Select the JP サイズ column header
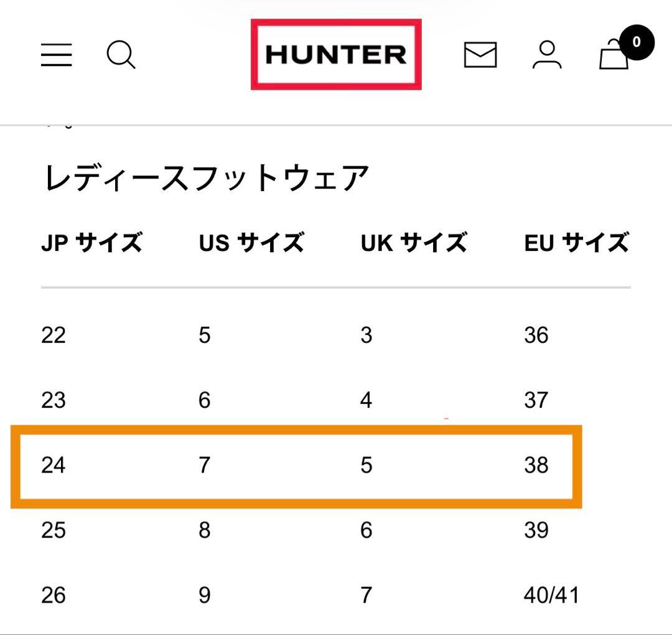 point(92,243)
